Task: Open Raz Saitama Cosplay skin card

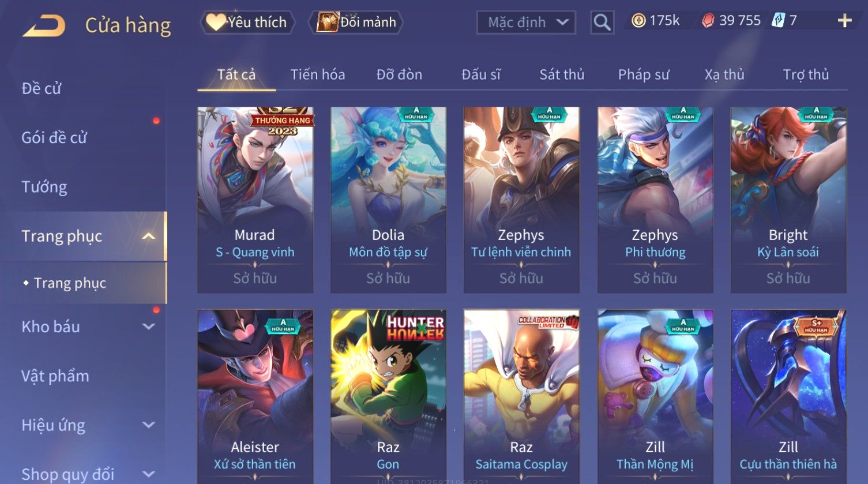Action: pos(521,396)
